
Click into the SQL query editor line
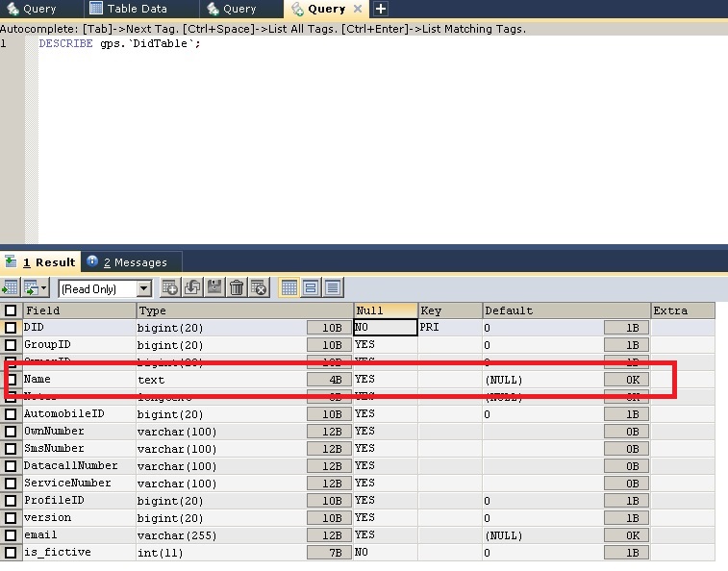(x=289, y=44)
